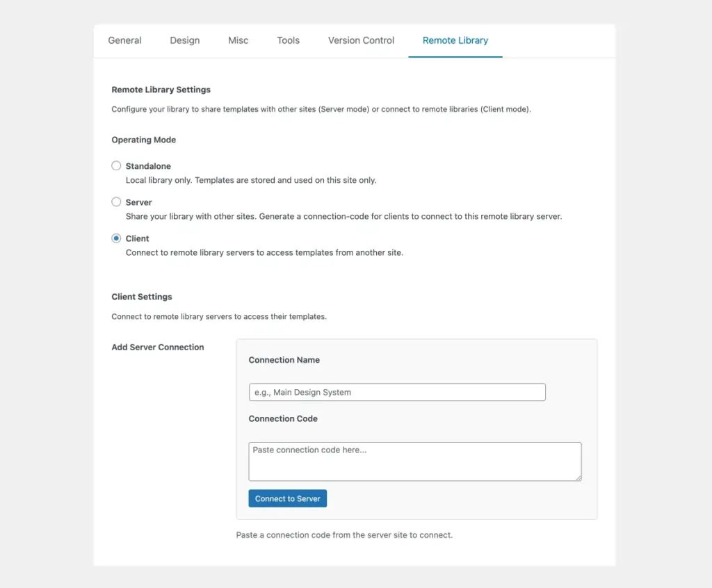This screenshot has width=712, height=588.
Task: Select the Remote Library tab
Action: tap(455, 40)
